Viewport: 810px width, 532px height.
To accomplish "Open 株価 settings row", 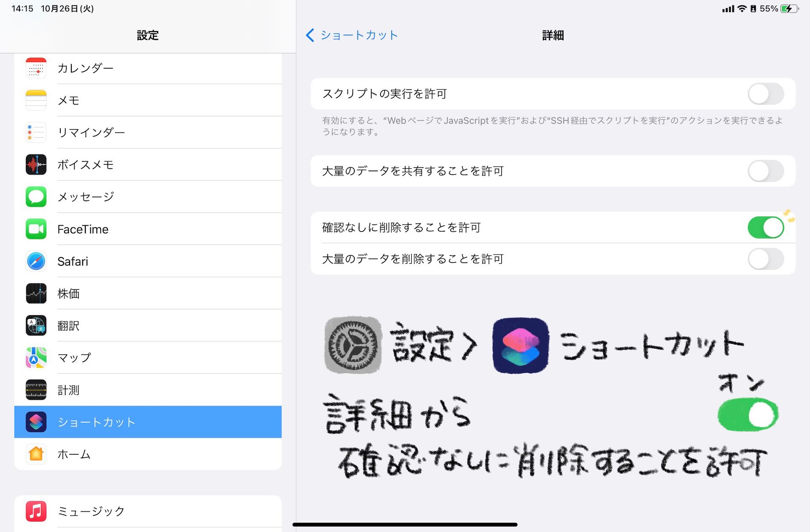I will [148, 293].
